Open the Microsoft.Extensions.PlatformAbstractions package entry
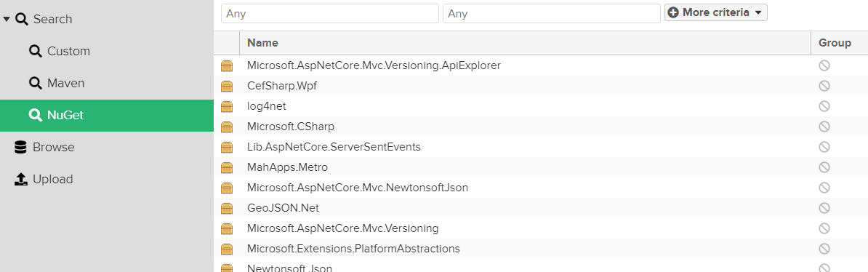 click(540, 249)
